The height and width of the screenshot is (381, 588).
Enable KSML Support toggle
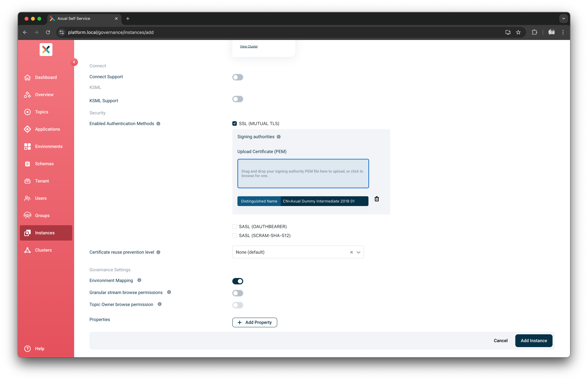point(238,99)
